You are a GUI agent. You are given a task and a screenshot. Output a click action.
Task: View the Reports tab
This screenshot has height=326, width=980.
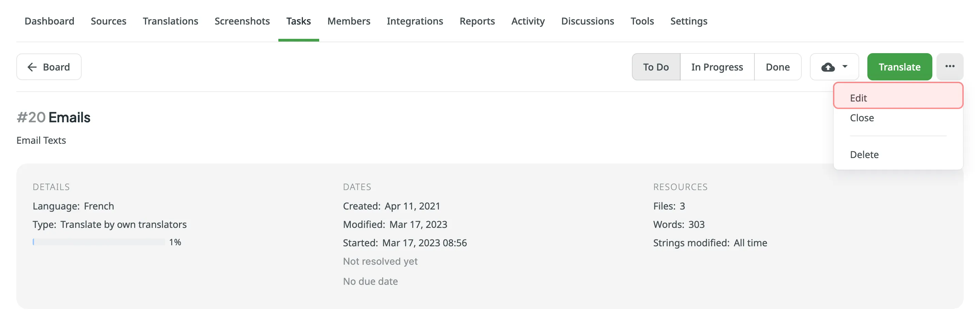tap(477, 21)
